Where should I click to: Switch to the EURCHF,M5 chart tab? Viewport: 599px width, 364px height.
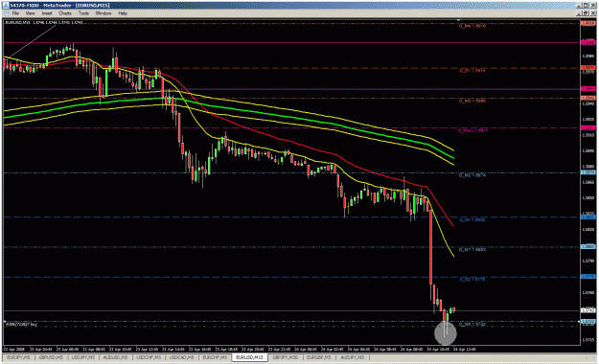pos(215,357)
